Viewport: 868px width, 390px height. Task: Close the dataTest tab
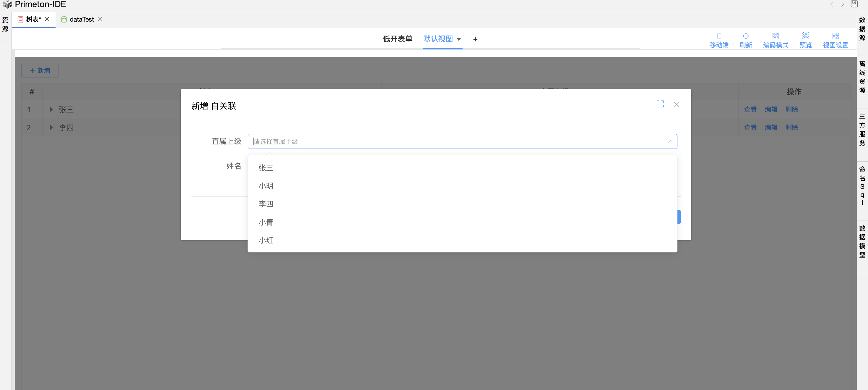click(x=100, y=19)
